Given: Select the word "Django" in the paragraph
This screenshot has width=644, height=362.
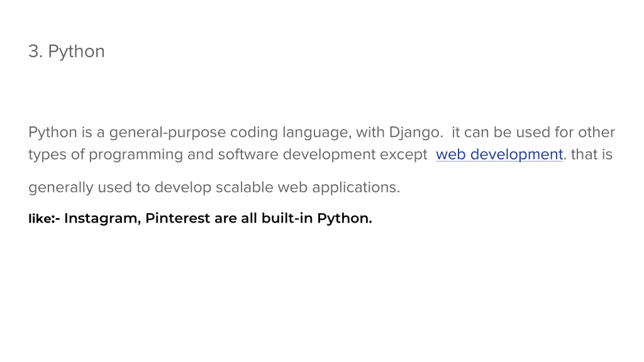Looking at the screenshot, I should pyautogui.click(x=414, y=133).
